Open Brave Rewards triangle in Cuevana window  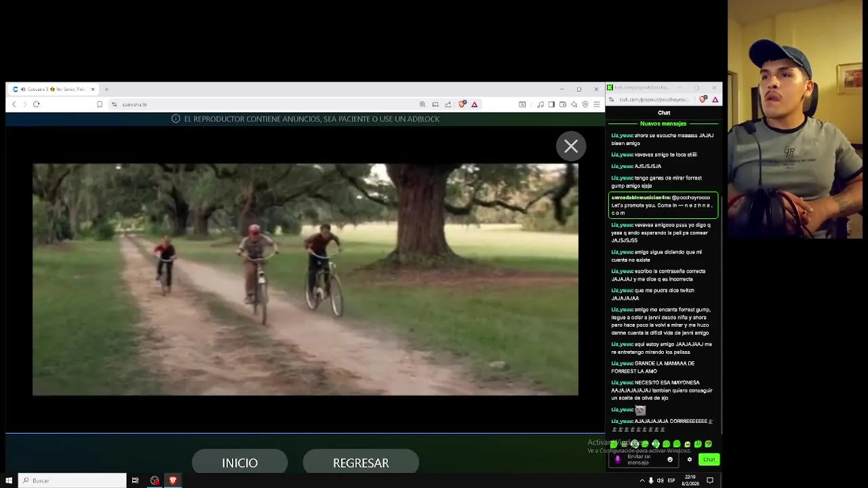(x=475, y=104)
